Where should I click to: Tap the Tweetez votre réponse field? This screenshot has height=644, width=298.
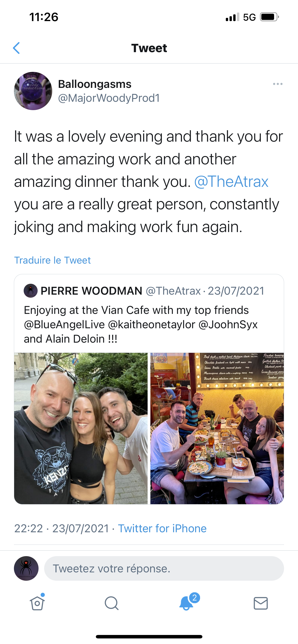pyautogui.click(x=164, y=568)
